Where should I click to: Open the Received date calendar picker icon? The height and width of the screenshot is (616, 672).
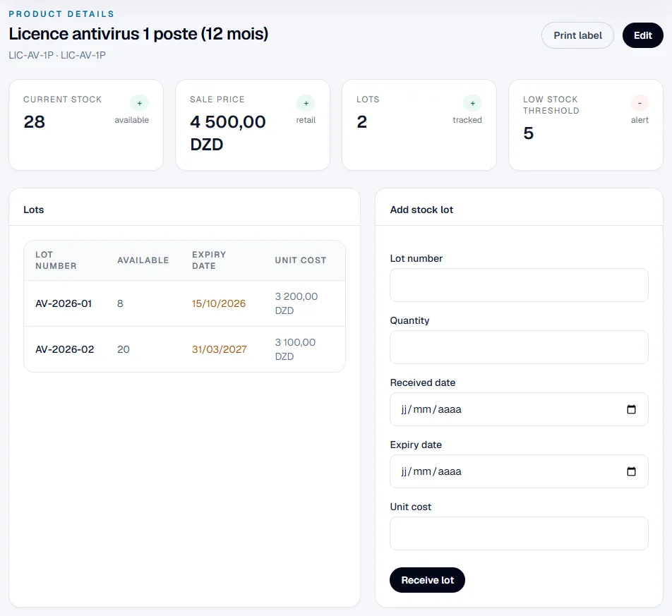631,409
